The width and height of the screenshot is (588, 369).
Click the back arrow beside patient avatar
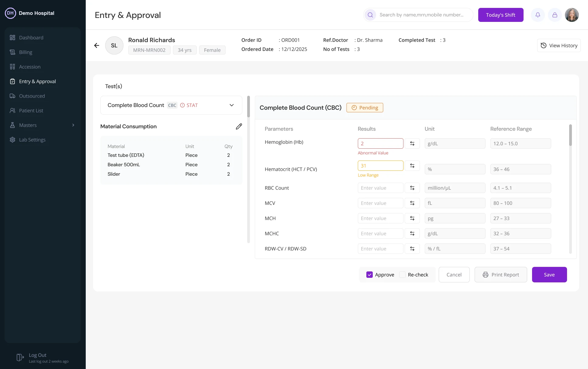97,45
